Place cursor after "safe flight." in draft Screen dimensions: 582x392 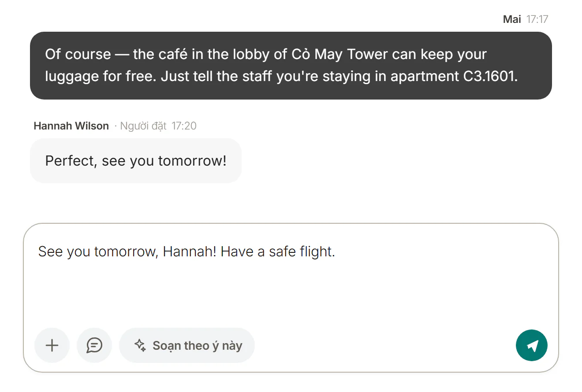click(x=336, y=251)
